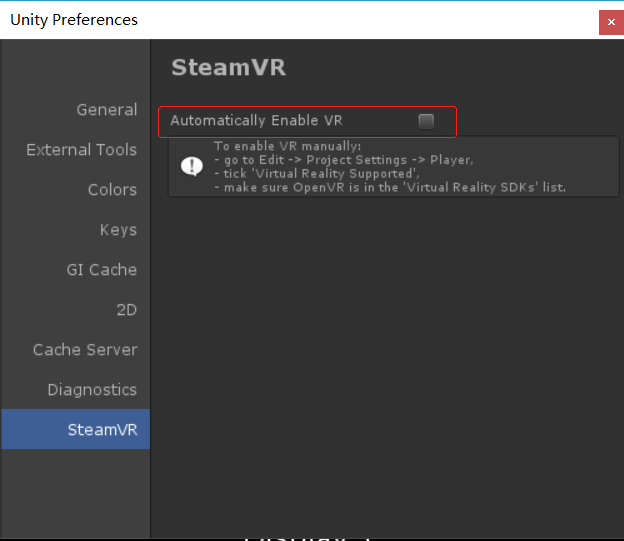Open the Colors preferences section
Screen dimensions: 624x541
pos(111,190)
